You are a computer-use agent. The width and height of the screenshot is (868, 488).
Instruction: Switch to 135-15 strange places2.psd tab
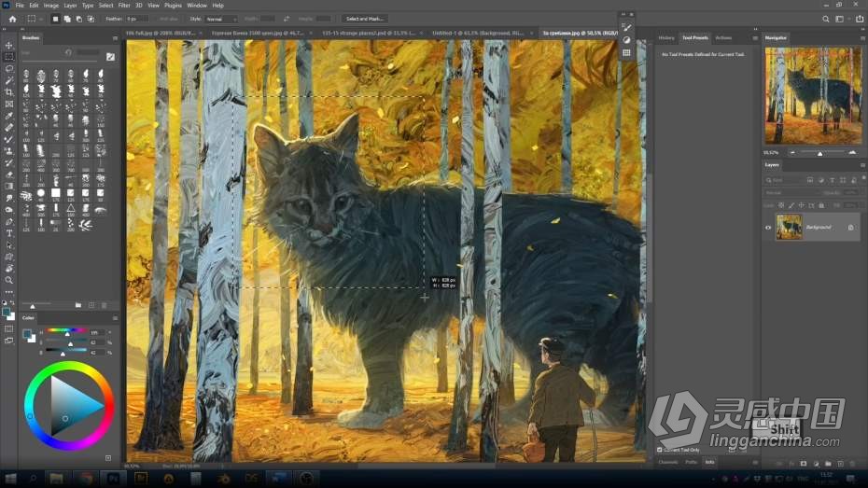pyautogui.click(x=368, y=34)
